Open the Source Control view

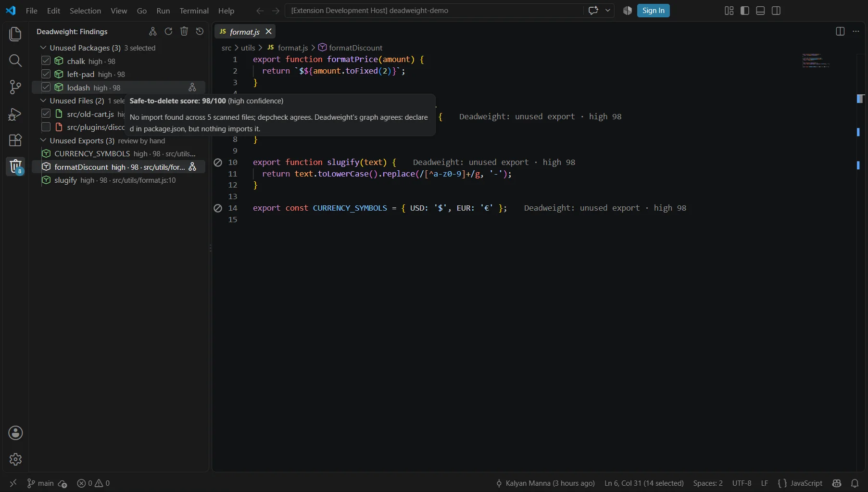(15, 87)
